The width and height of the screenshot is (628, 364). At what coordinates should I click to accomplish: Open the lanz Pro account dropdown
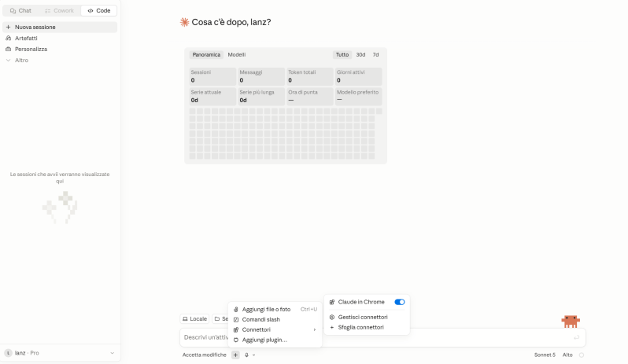click(x=60, y=353)
